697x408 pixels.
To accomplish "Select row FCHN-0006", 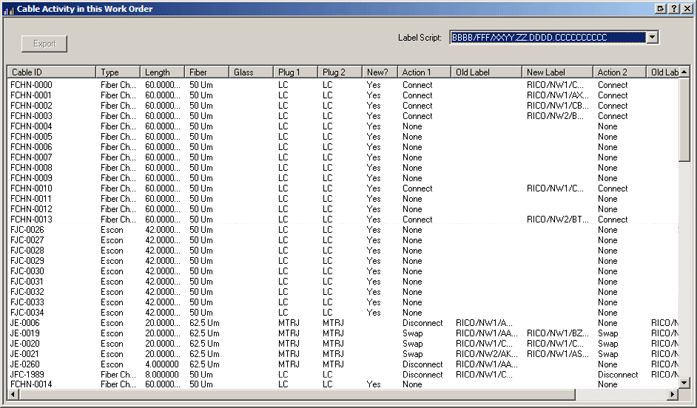I will click(343, 147).
